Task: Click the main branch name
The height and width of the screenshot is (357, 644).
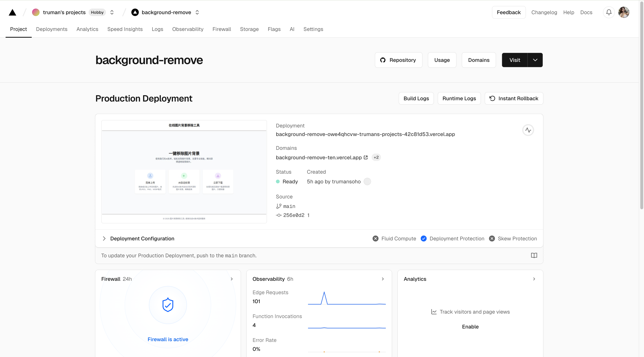Action: tap(289, 206)
